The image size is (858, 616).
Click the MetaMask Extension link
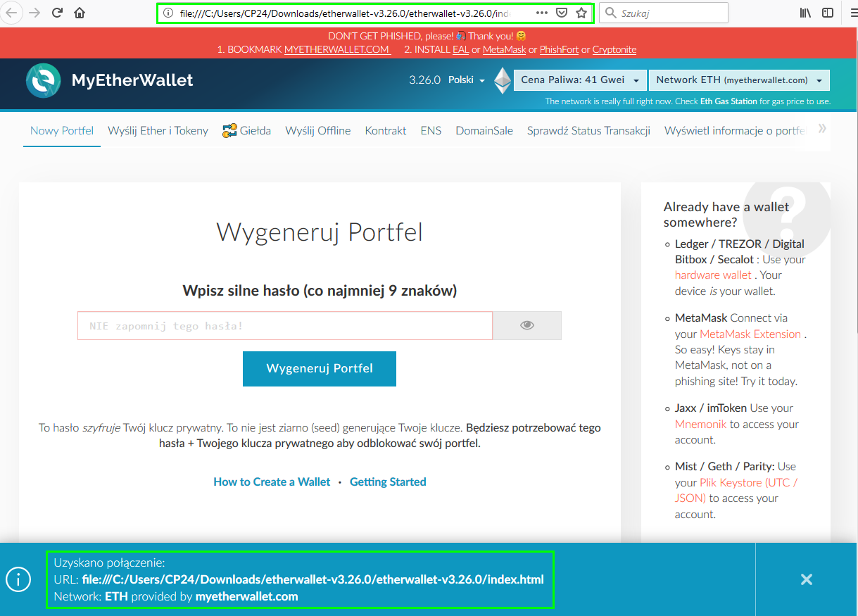[750, 334]
